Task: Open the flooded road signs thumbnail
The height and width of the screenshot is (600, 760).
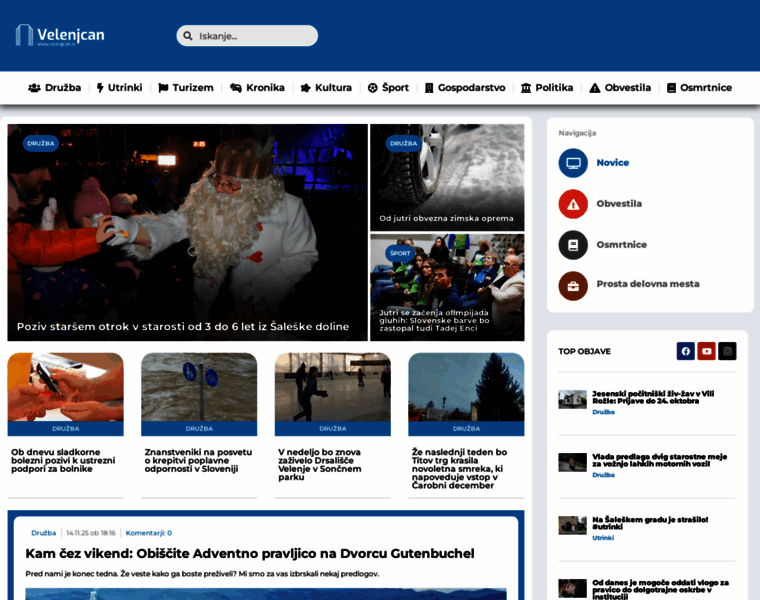Action: (199, 387)
